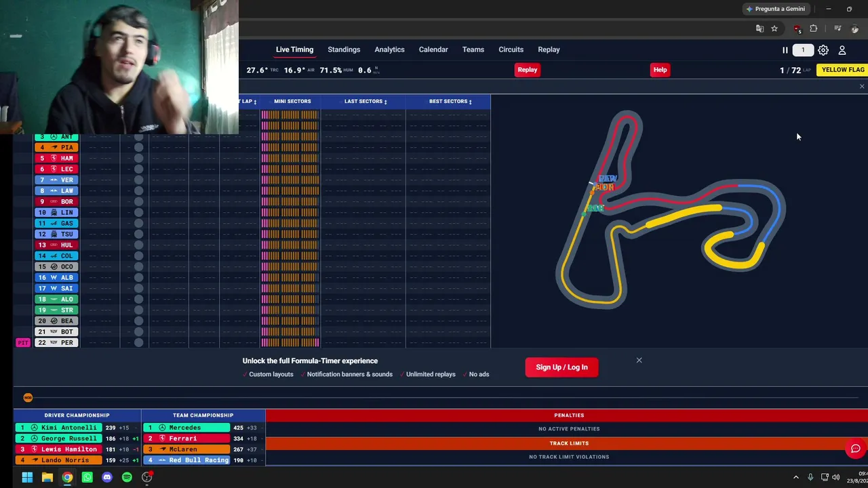Viewport: 868px width, 488px height.
Task: Click the NOR marker on the race timeline
Action: (x=28, y=398)
